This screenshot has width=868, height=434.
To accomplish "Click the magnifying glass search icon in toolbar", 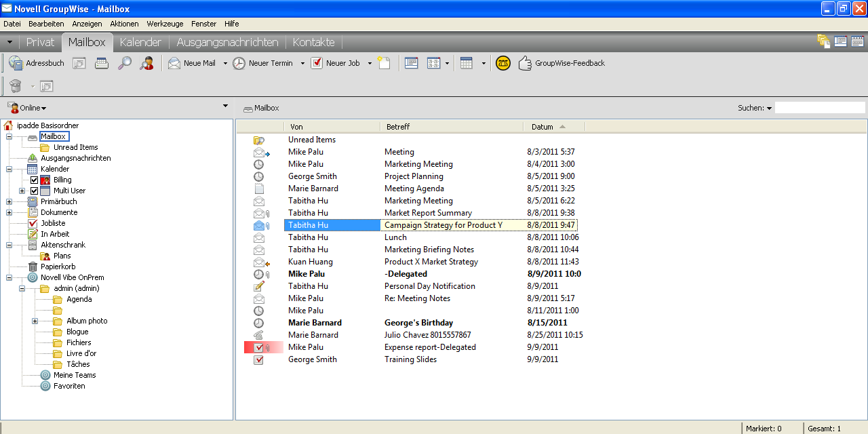I will pos(125,63).
